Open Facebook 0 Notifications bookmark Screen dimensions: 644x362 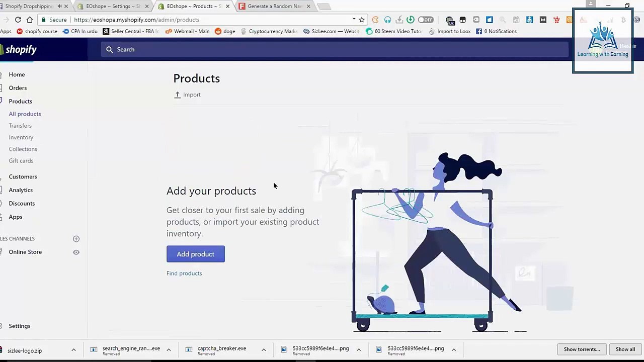click(x=496, y=31)
